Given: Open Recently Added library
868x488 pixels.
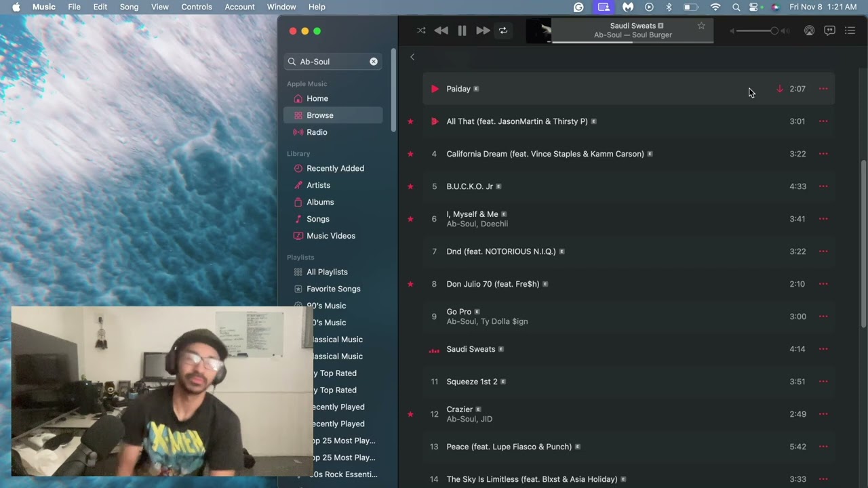Looking at the screenshot, I should pyautogui.click(x=333, y=168).
